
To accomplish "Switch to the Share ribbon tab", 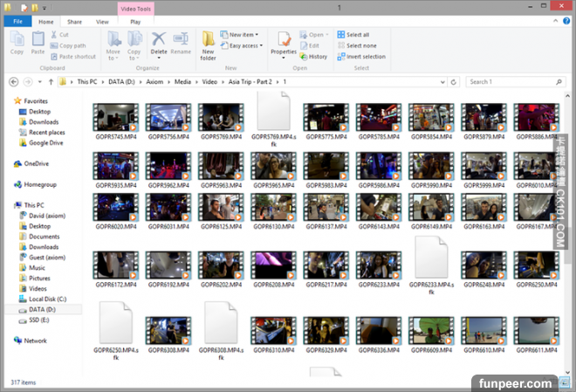I will click(x=74, y=20).
